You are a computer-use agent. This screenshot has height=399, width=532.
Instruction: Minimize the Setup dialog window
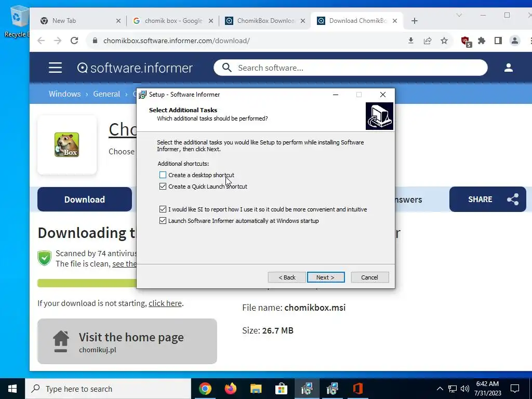click(x=336, y=95)
